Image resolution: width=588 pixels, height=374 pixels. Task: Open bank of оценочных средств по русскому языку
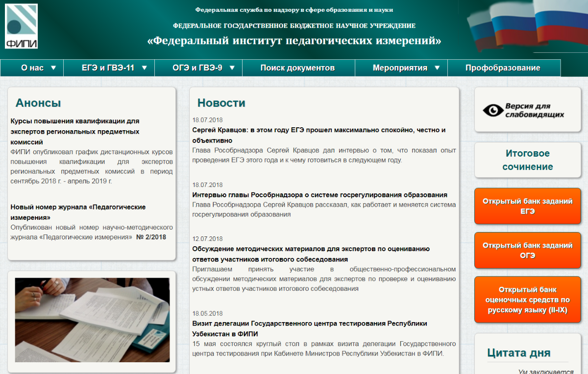click(528, 300)
